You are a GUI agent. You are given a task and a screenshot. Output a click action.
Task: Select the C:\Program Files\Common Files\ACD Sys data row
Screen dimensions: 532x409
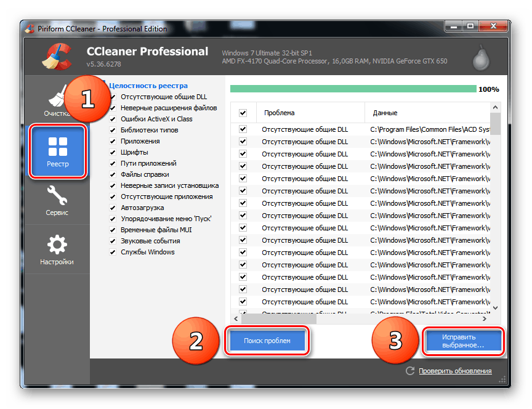360,129
